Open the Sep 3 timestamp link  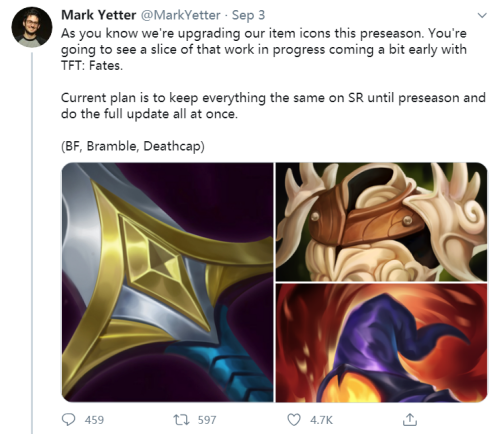coord(248,15)
